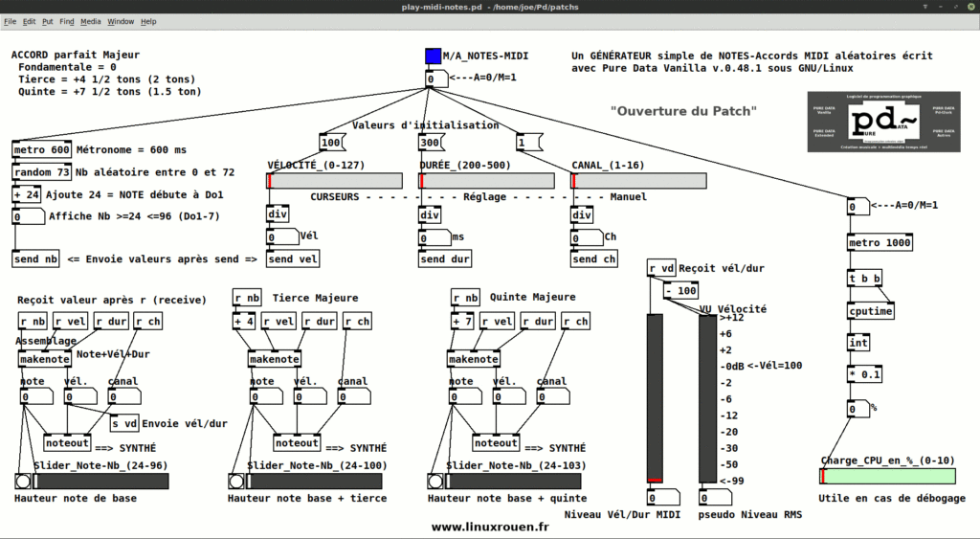Image resolution: width=980 pixels, height=539 pixels.
Task: Select the + 4 object box
Action: point(244,322)
